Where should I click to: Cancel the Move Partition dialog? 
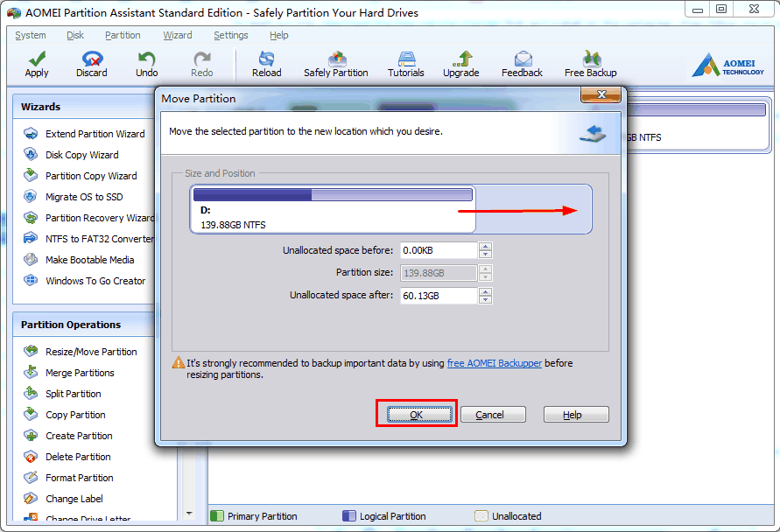click(493, 415)
